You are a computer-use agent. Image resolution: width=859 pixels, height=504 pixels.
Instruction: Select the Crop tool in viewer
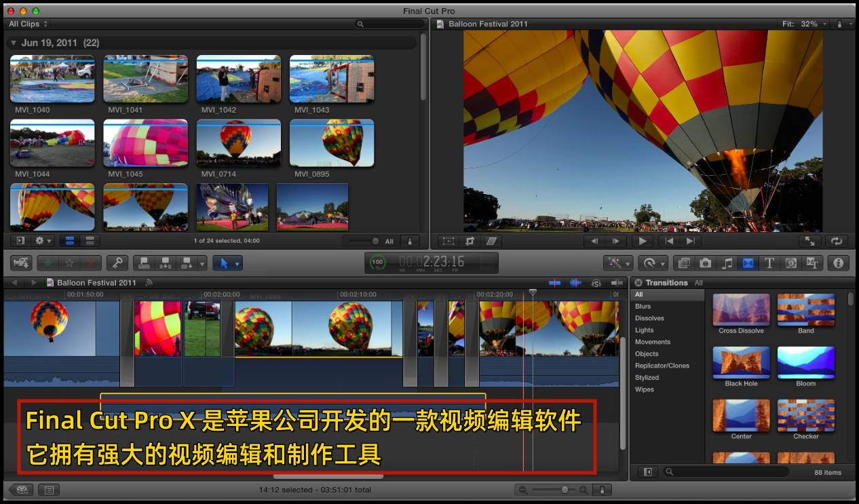pos(470,241)
